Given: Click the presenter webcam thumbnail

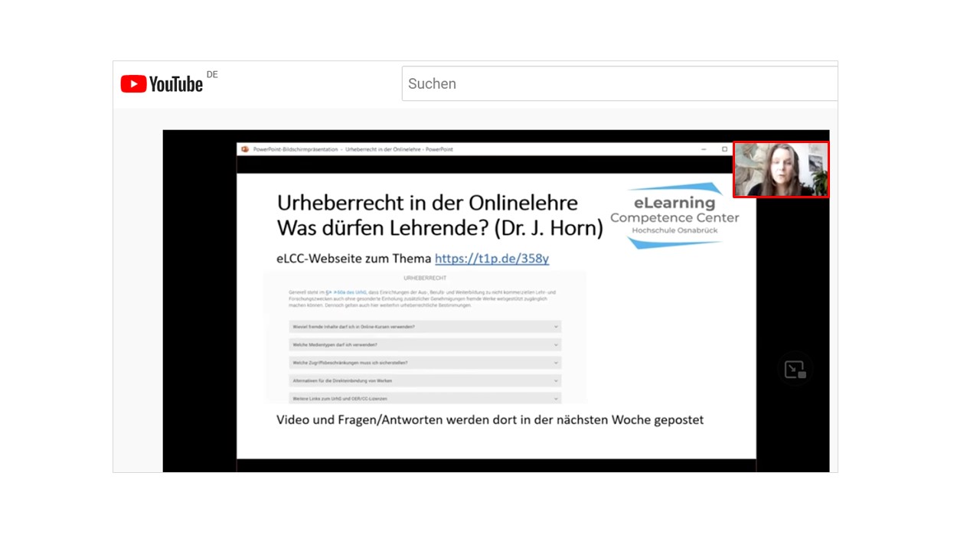Looking at the screenshot, I should point(780,170).
